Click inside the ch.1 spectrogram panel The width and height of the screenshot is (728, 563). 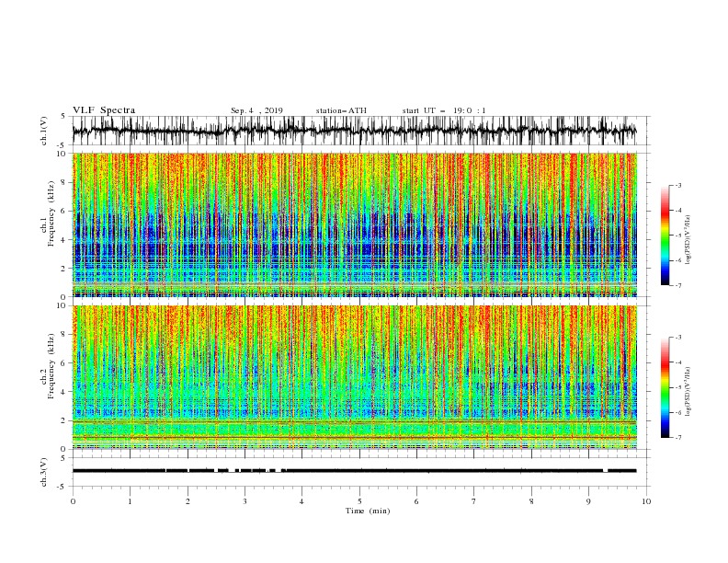[x=355, y=224]
